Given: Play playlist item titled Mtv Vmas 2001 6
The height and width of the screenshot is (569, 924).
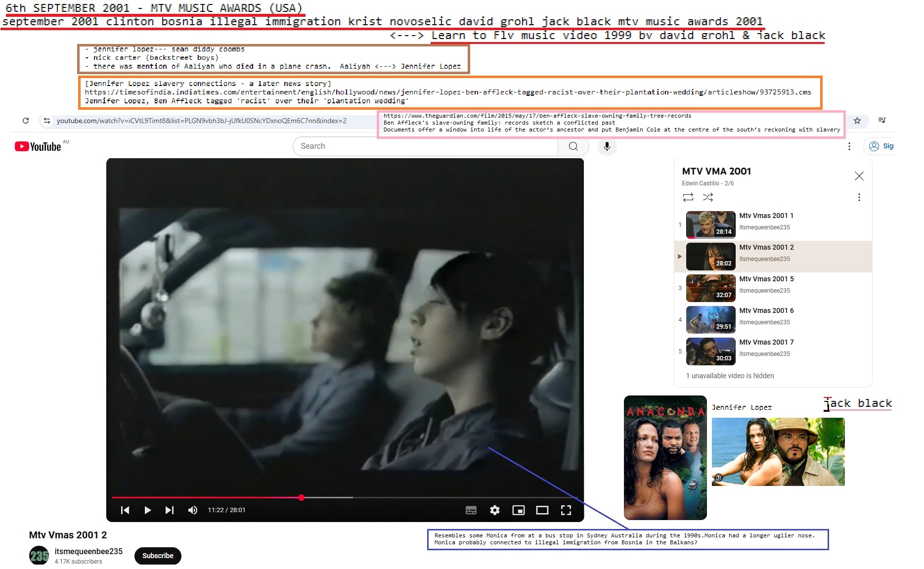Looking at the screenshot, I should click(766, 310).
